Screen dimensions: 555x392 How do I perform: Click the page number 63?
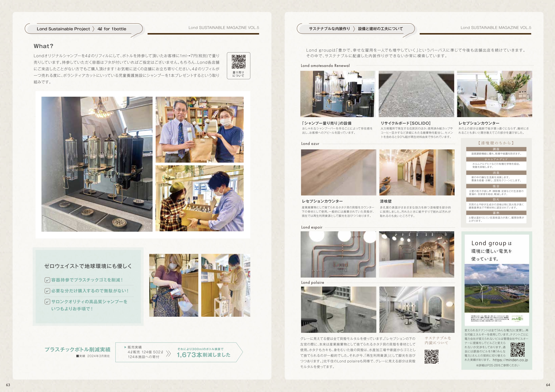coord(8,385)
